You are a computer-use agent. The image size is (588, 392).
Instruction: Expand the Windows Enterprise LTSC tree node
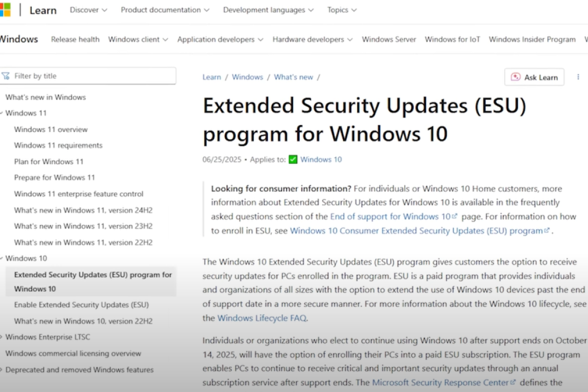tap(2, 337)
